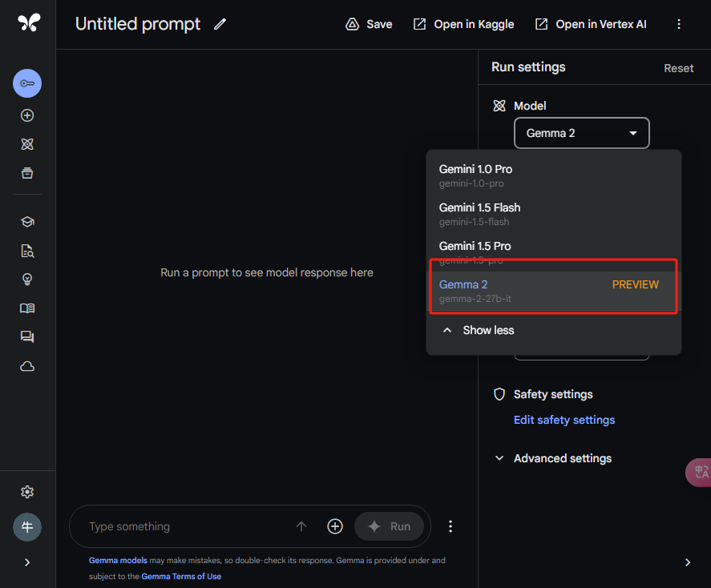Open the open-book documentation icon

27,308
